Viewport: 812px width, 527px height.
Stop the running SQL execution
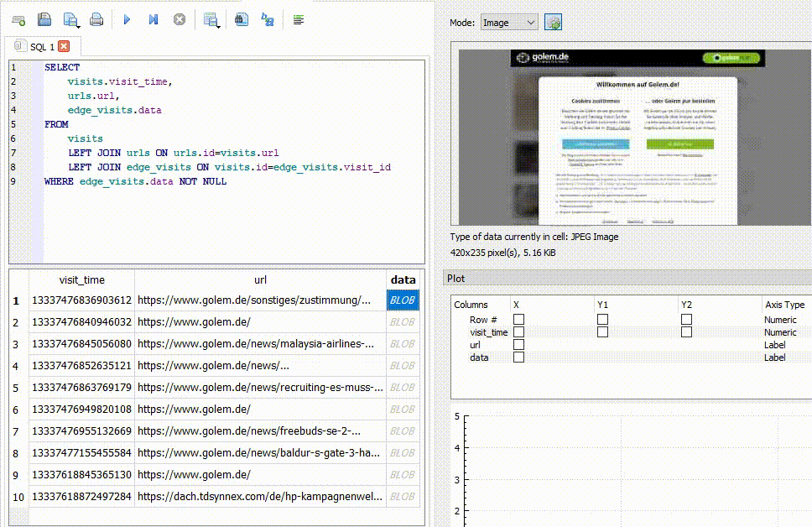pyautogui.click(x=180, y=19)
